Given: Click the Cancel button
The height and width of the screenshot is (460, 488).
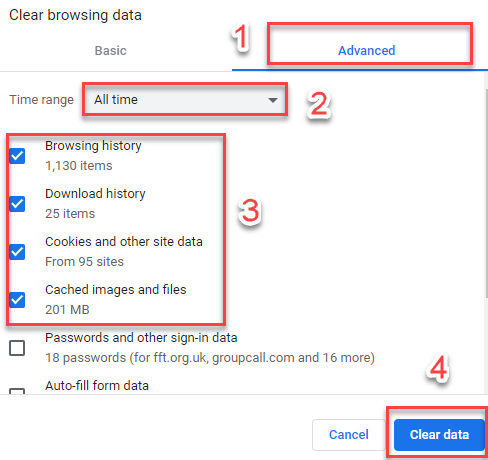Looking at the screenshot, I should tap(349, 435).
